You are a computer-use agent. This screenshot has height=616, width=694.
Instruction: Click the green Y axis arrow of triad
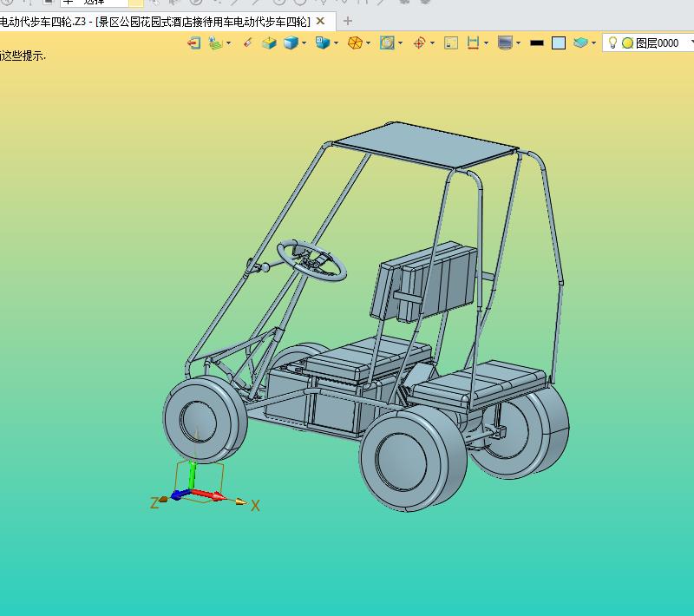[x=192, y=475]
